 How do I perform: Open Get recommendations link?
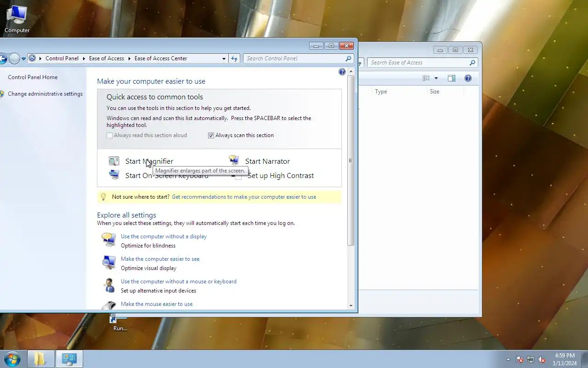pyautogui.click(x=244, y=197)
